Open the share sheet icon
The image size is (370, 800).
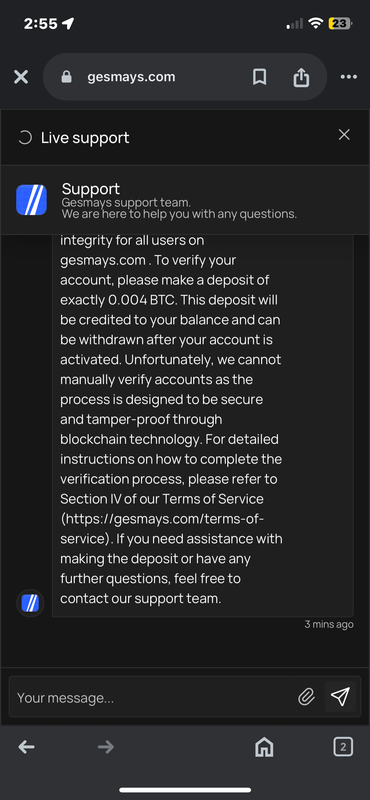click(x=301, y=77)
